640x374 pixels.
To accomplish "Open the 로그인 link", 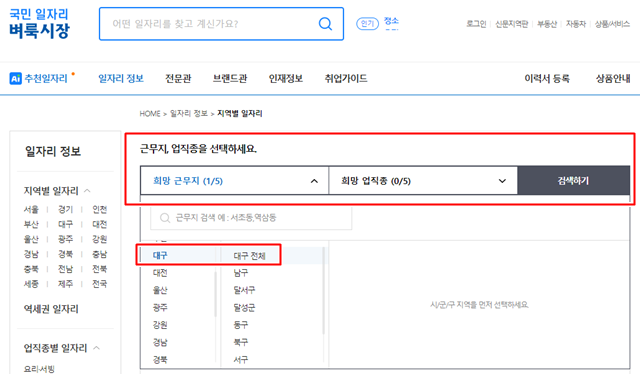I will pos(476,24).
